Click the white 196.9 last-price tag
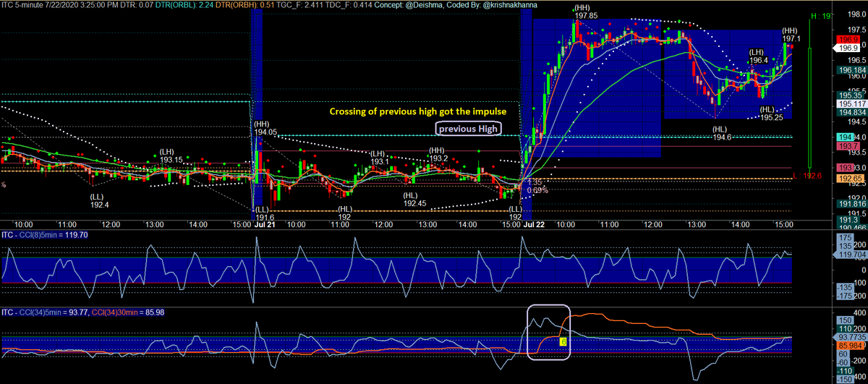868x384 pixels. [846, 47]
